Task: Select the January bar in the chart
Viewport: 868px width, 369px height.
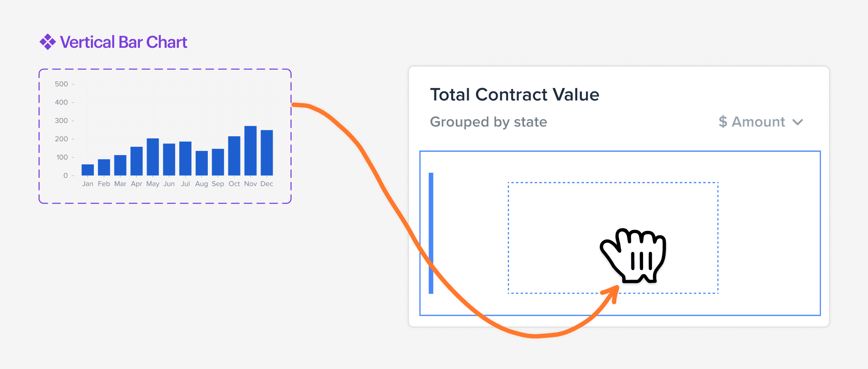Action: 88,170
